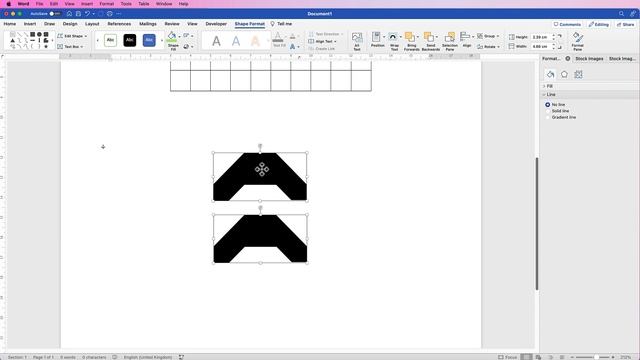Viewport: 640px width, 360px height.
Task: Apply the white outlined Abc shape style
Action: click(110, 40)
